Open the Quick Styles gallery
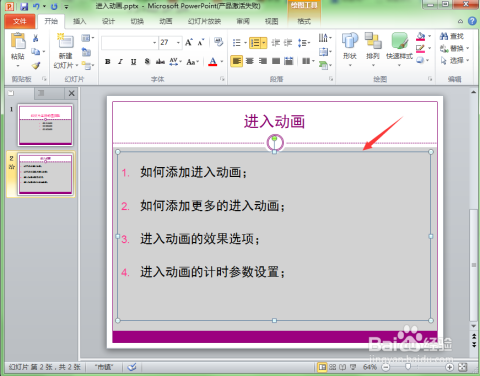 (399, 49)
